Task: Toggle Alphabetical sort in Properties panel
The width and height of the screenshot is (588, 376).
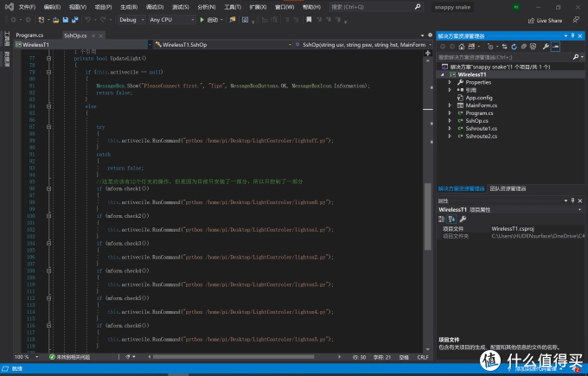Action: click(x=452, y=220)
